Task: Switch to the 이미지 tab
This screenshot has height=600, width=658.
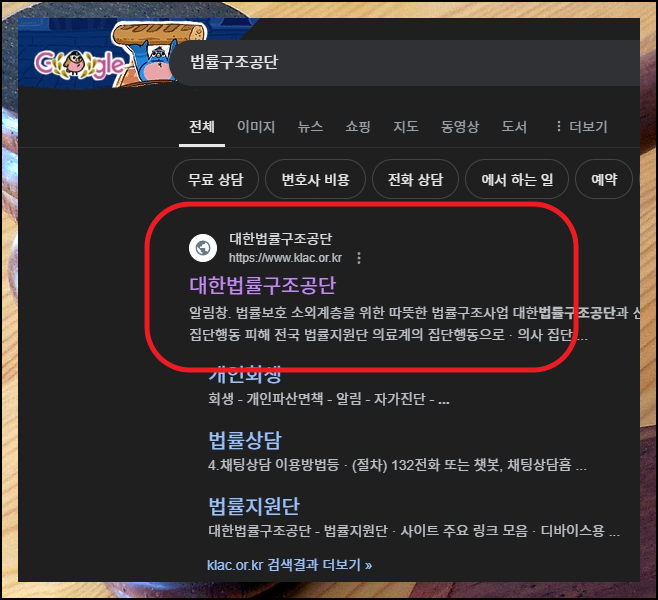Action: coord(256,126)
